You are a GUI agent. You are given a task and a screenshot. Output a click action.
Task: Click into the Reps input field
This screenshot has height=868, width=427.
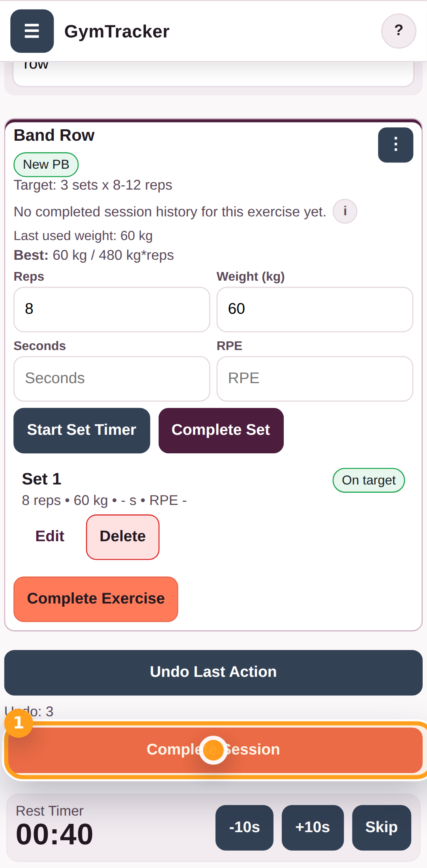[x=112, y=309]
